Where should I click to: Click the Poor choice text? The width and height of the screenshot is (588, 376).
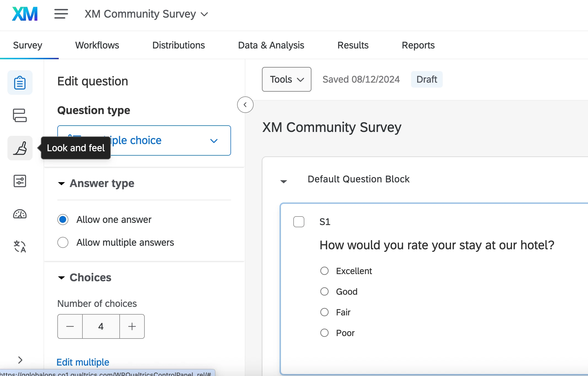click(x=345, y=333)
